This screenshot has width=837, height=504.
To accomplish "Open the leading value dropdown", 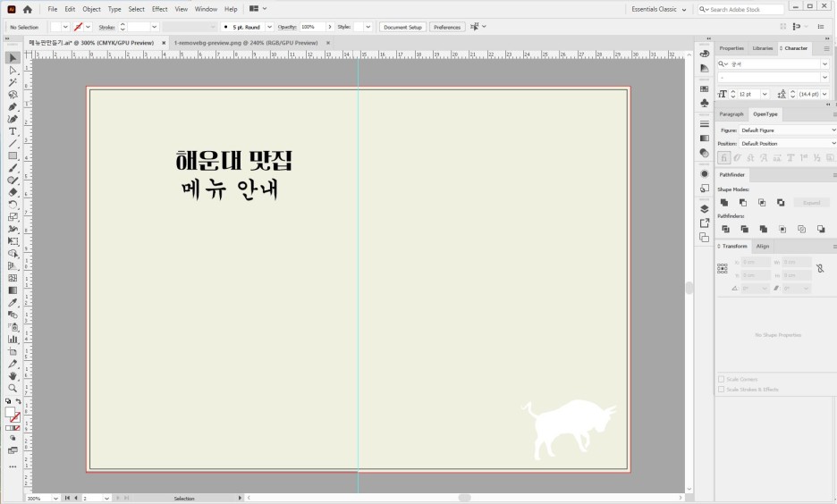I will (824, 94).
